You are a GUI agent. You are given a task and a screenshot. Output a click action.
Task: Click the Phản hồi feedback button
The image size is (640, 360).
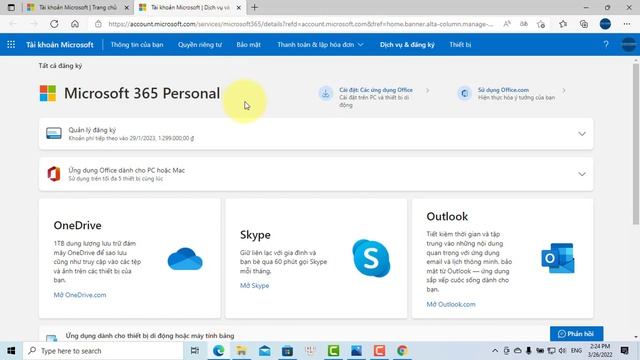pos(576,333)
